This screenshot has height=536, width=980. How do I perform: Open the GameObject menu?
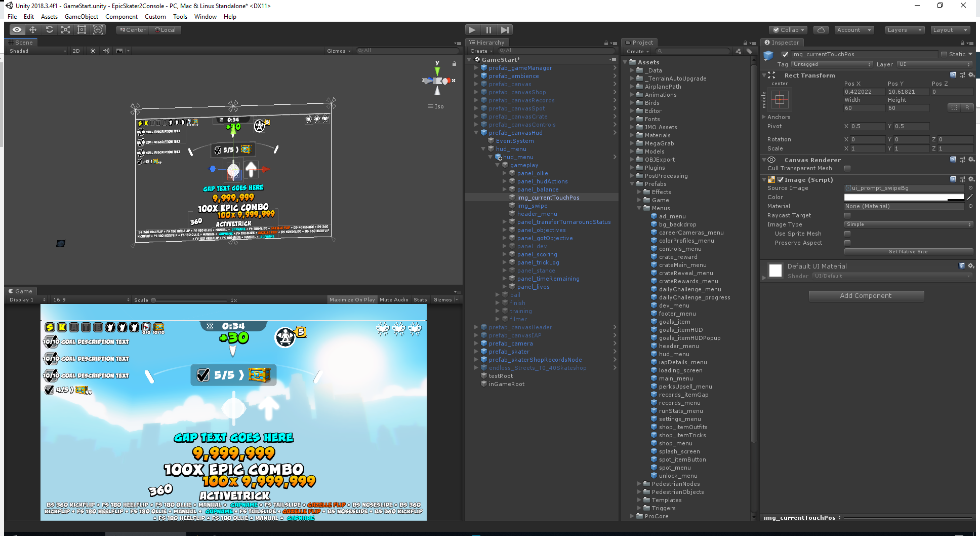[x=81, y=17]
